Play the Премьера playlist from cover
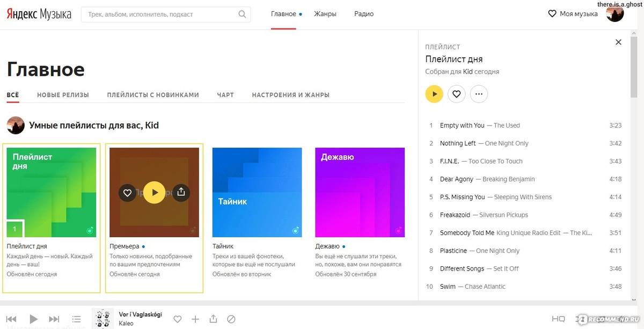644x329 pixels. [x=154, y=193]
